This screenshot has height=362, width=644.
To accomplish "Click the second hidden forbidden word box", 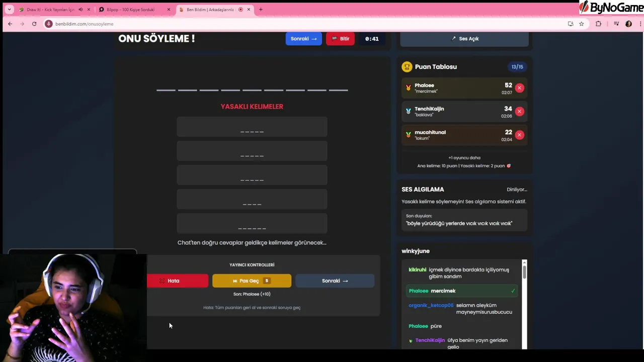I will 252,151.
